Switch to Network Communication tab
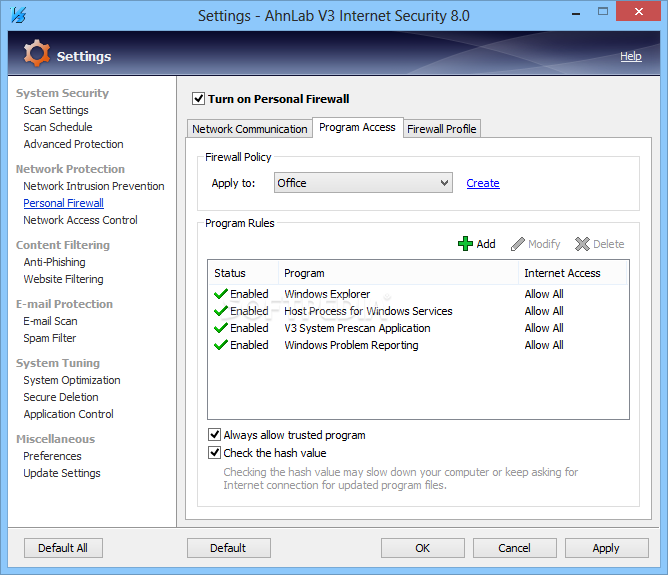Viewport: 668px width, 575px height. point(250,129)
